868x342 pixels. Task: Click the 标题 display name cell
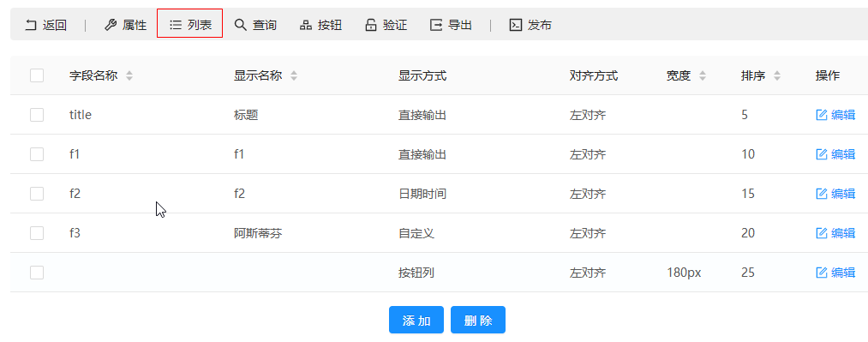(246, 115)
